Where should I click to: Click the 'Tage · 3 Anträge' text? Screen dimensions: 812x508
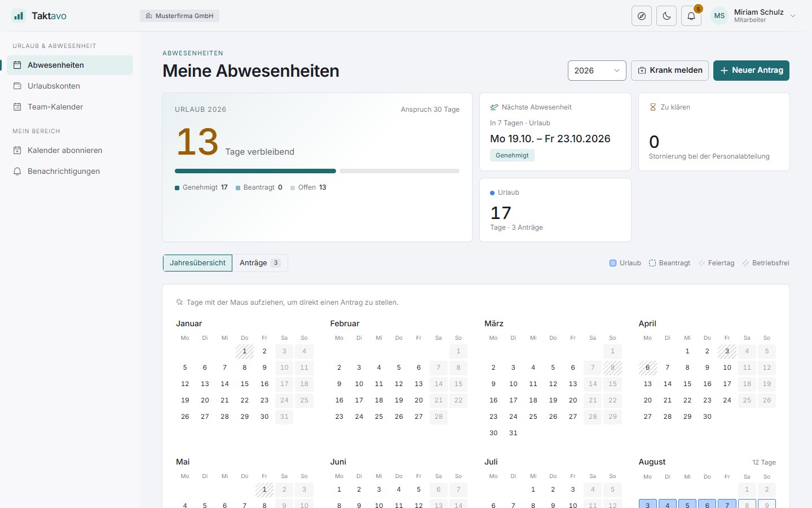click(517, 227)
